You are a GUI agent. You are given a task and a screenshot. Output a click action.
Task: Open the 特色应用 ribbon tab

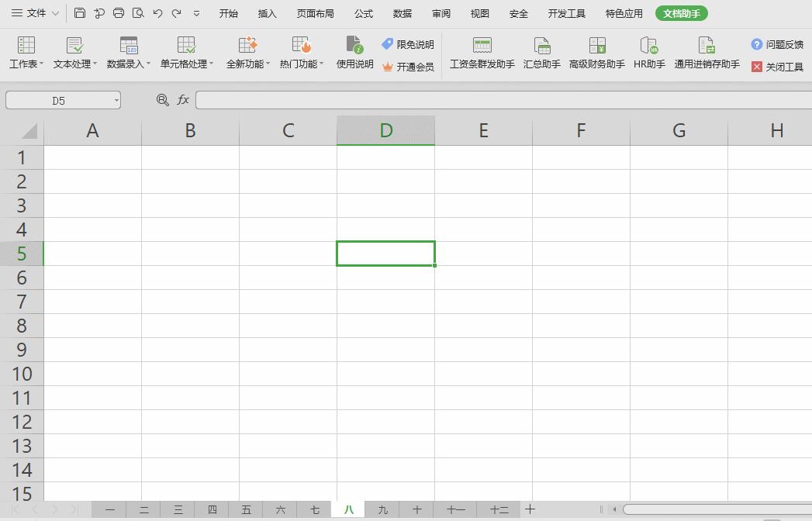624,13
